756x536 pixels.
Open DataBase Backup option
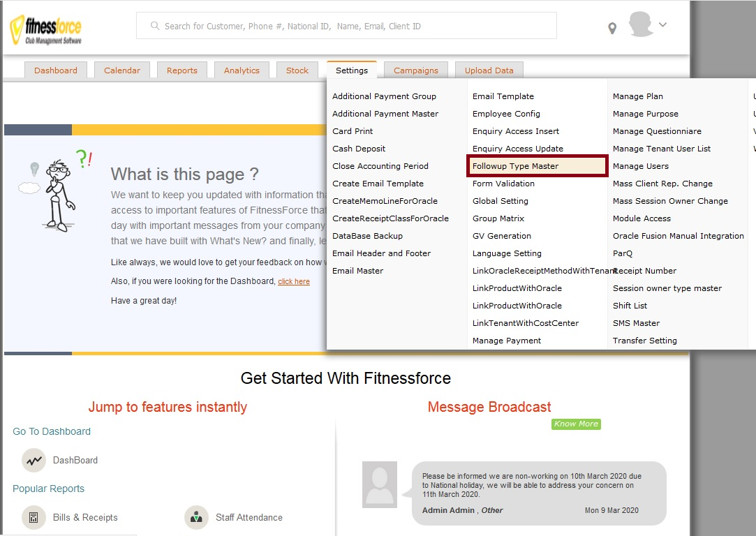click(367, 236)
